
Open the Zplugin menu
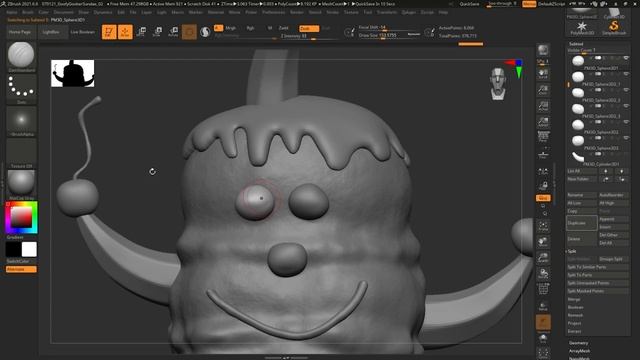point(408,12)
